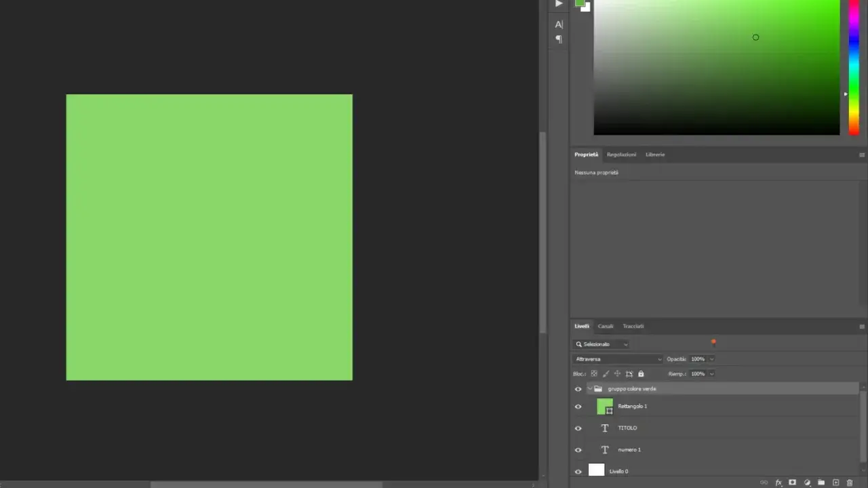Switch to the Livelli tab
868x488 pixels.
(x=582, y=326)
